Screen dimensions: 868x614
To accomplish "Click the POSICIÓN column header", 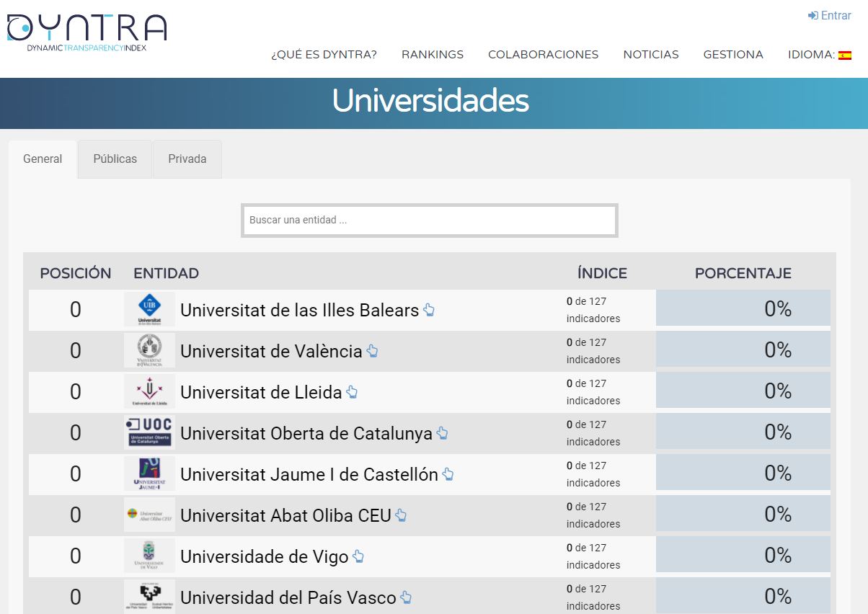I will click(x=76, y=274).
